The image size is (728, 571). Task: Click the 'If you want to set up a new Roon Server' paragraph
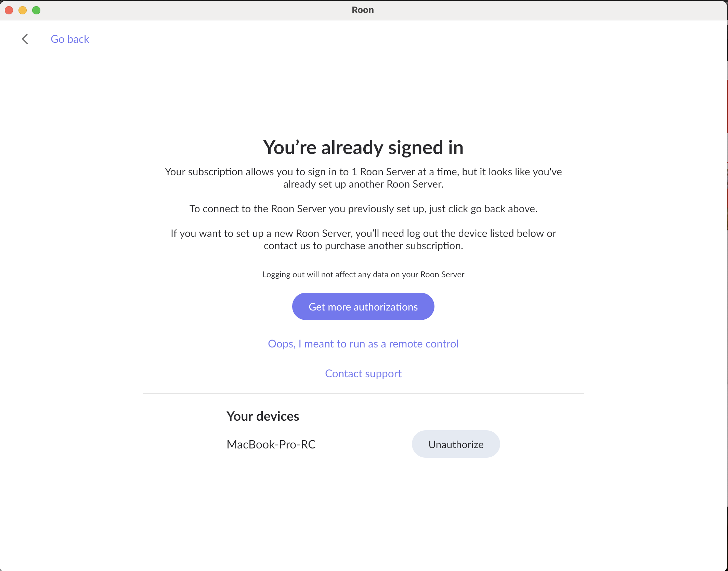coord(363,239)
